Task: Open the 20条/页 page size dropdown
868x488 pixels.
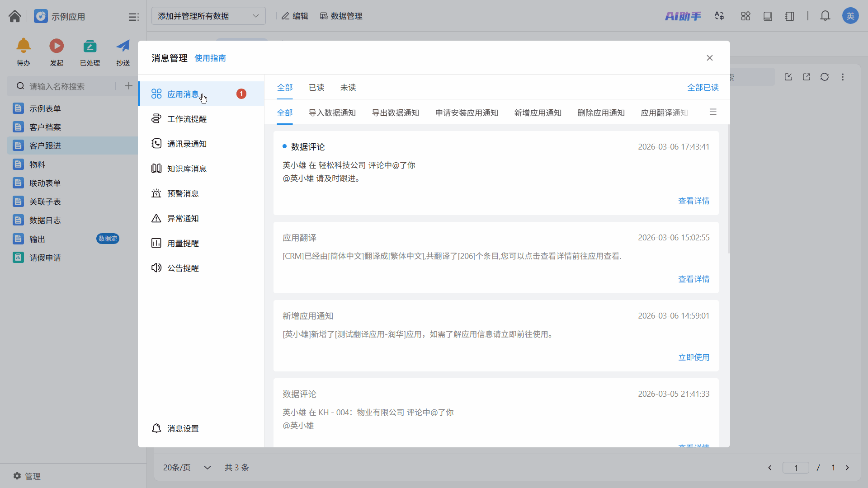Action: point(187,468)
